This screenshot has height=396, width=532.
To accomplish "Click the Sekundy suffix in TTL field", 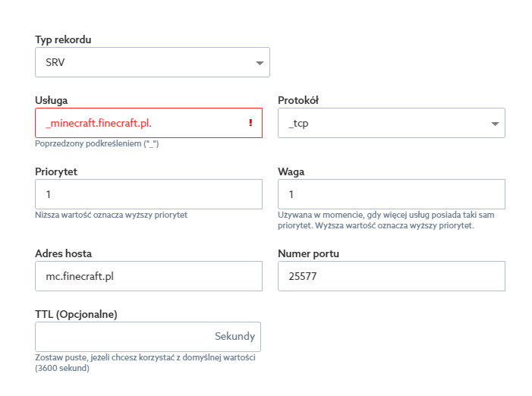I will [235, 336].
